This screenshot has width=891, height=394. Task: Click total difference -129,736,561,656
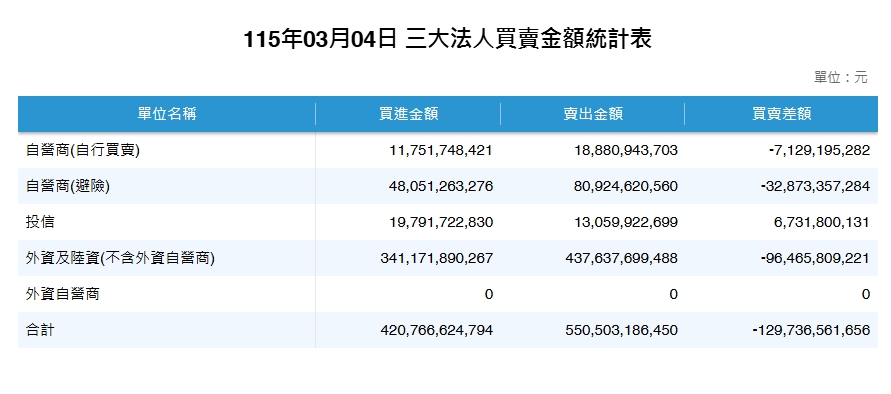tap(812, 330)
